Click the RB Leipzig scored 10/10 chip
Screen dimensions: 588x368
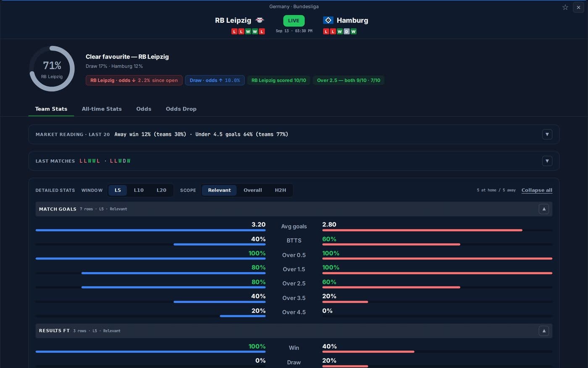[279, 80]
